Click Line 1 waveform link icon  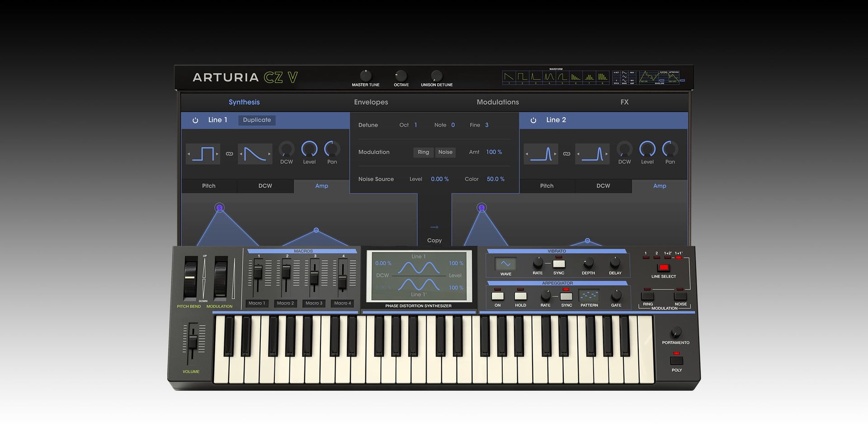click(229, 154)
